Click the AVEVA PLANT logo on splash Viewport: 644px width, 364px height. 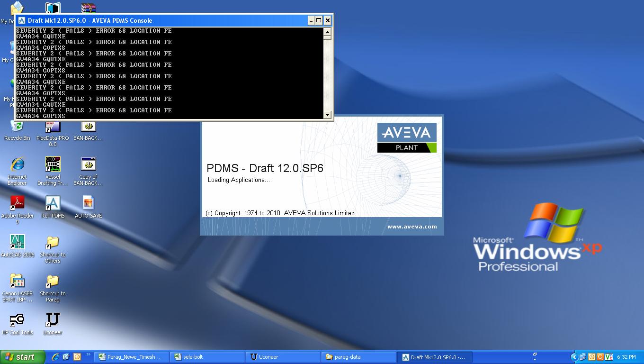(x=407, y=137)
